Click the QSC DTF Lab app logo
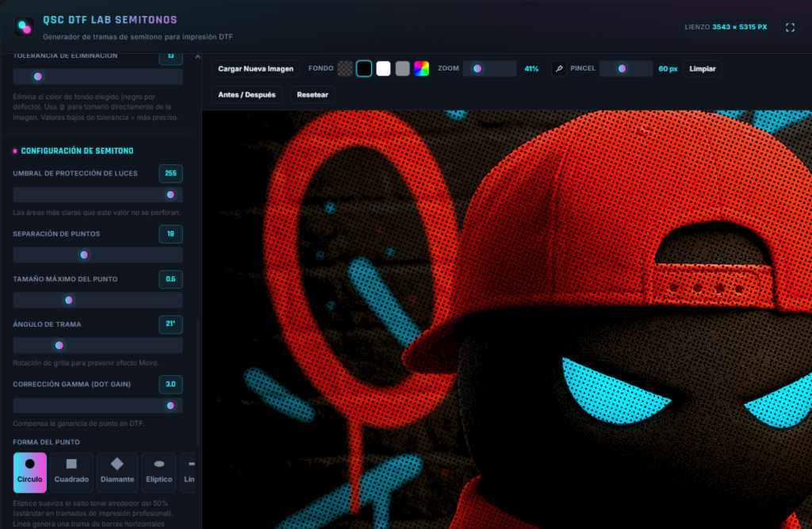Viewport: 812px width, 529px height. (25, 27)
